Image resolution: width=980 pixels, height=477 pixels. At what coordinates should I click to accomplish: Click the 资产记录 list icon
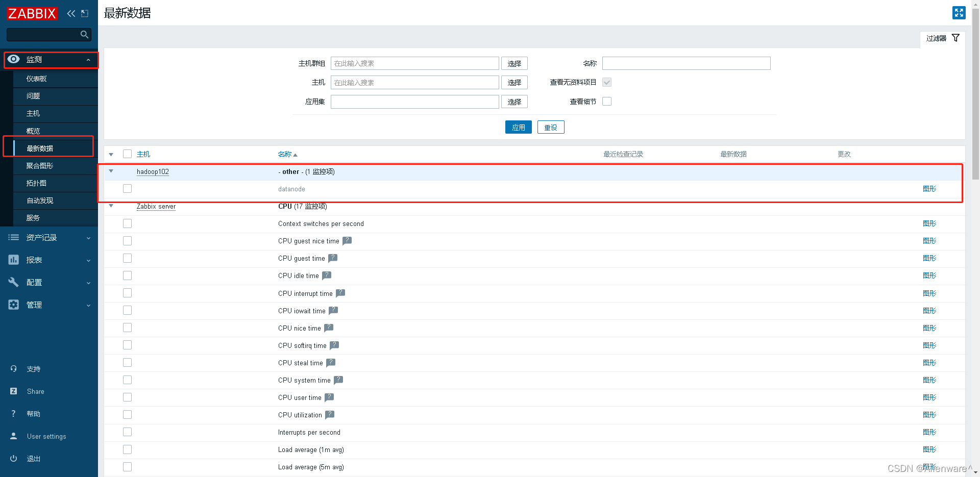14,237
